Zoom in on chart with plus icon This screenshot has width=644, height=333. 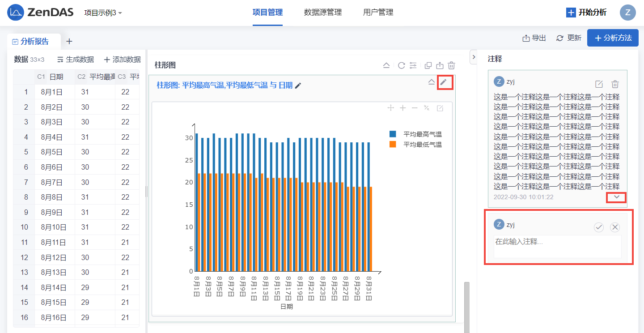tap(402, 108)
